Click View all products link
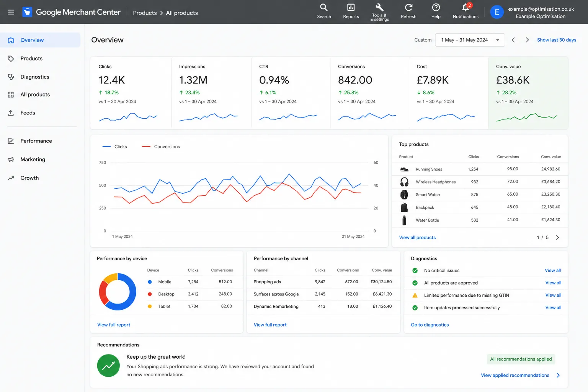Image resolution: width=588 pixels, height=392 pixels. coord(417,237)
